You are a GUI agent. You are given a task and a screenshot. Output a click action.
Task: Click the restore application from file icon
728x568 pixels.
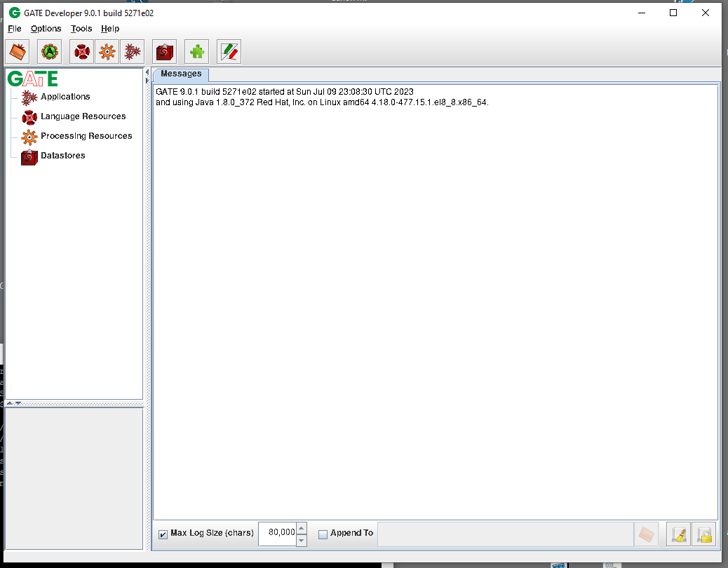pos(17,51)
